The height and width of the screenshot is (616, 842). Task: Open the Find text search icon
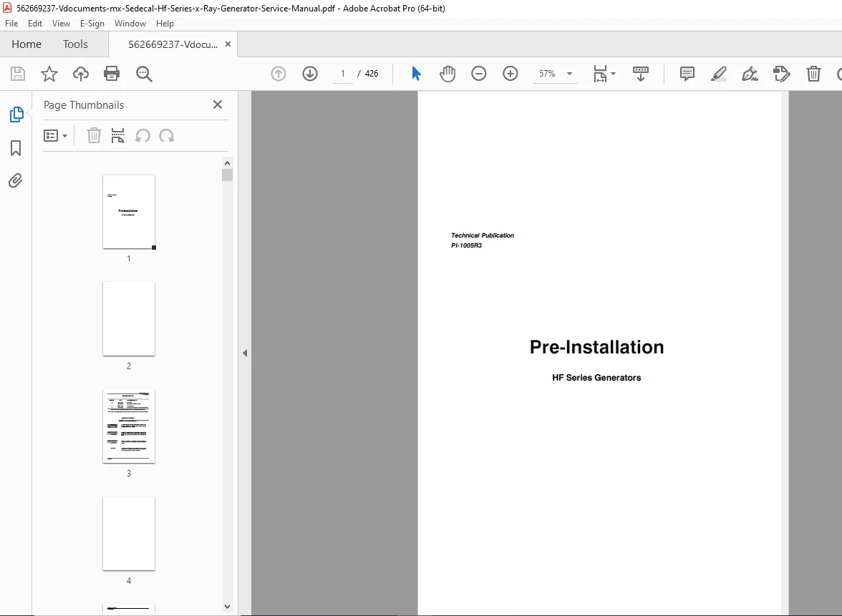(144, 74)
